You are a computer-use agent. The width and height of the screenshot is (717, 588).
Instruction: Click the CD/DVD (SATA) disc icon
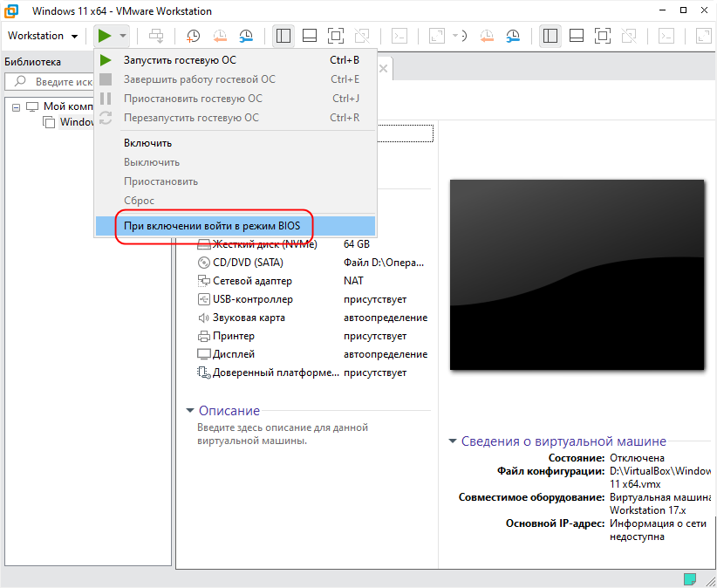203,263
